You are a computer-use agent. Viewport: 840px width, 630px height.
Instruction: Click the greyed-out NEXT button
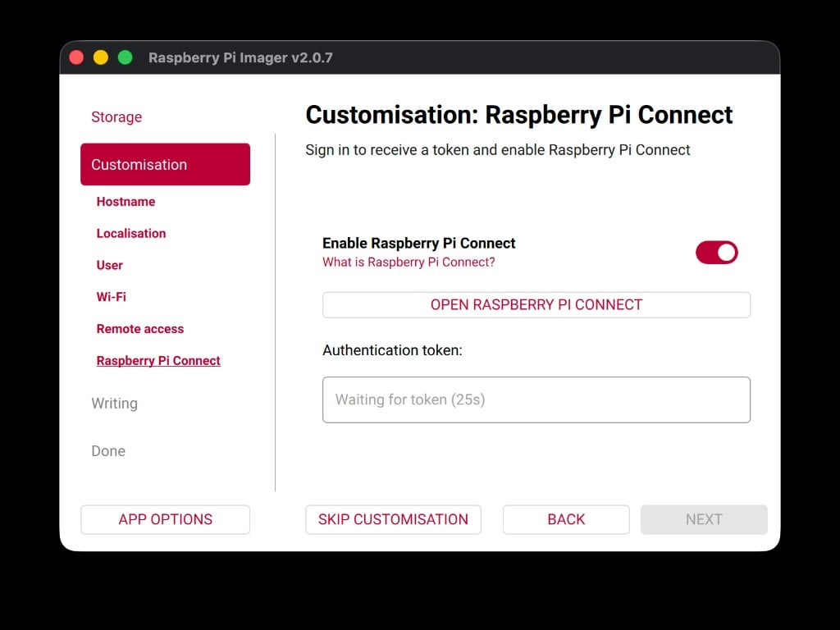[704, 519]
